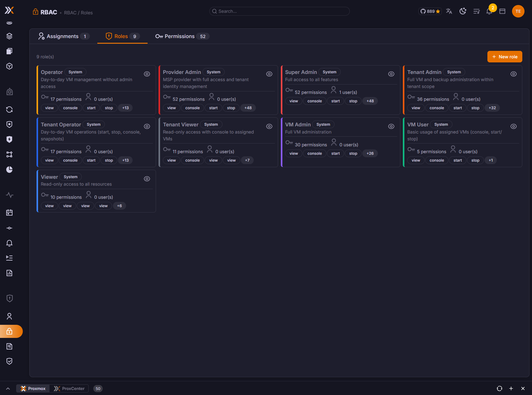The image size is (532, 395).
Task: Click the start tag on Tenant Operator card
Action: coord(91,160)
